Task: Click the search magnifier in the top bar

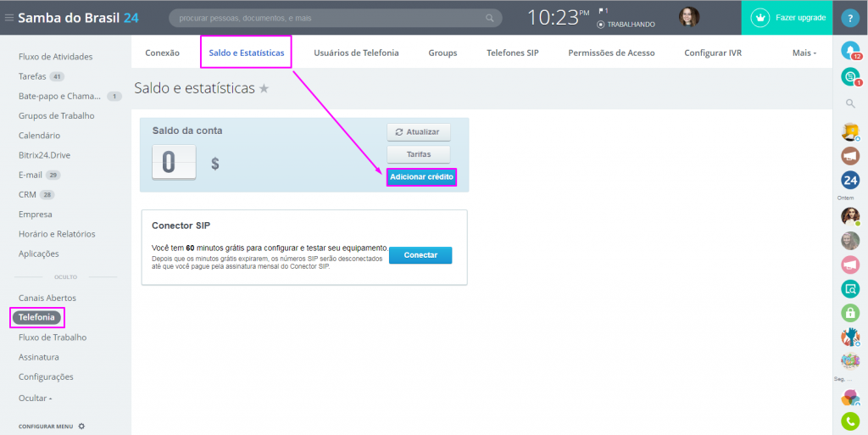Action: click(x=489, y=19)
